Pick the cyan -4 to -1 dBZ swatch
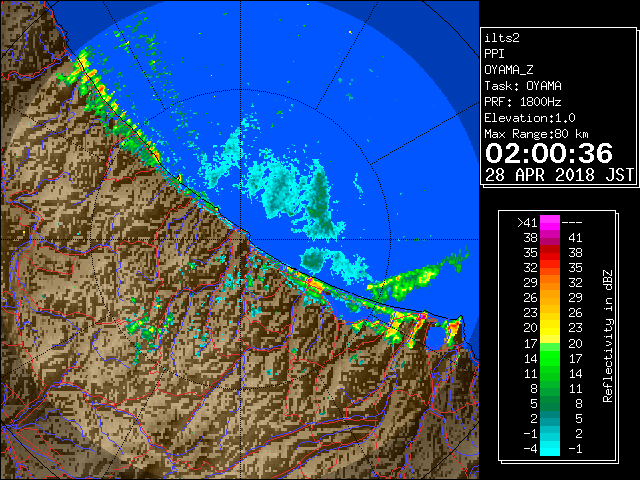 pos(550,448)
